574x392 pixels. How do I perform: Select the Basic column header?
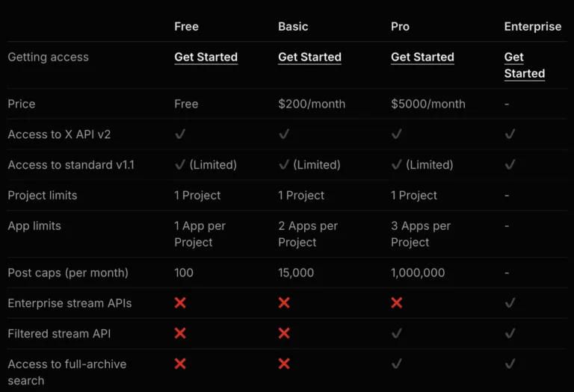(293, 26)
